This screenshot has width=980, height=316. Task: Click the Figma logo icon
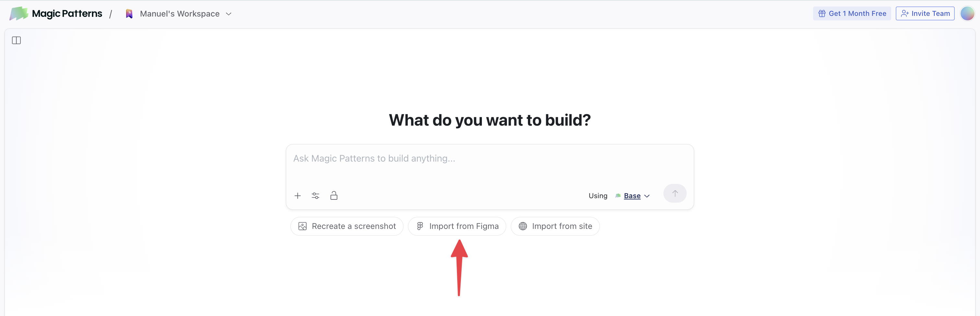(x=420, y=226)
